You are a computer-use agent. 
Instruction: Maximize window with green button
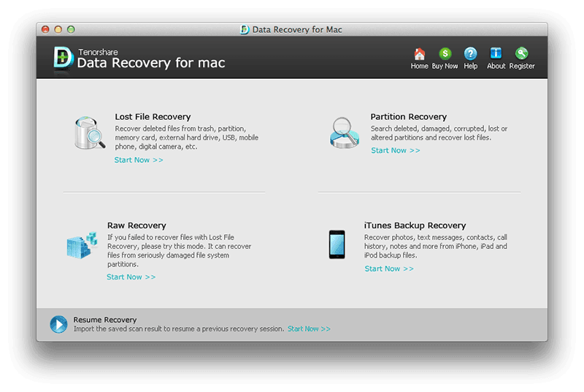(71, 29)
